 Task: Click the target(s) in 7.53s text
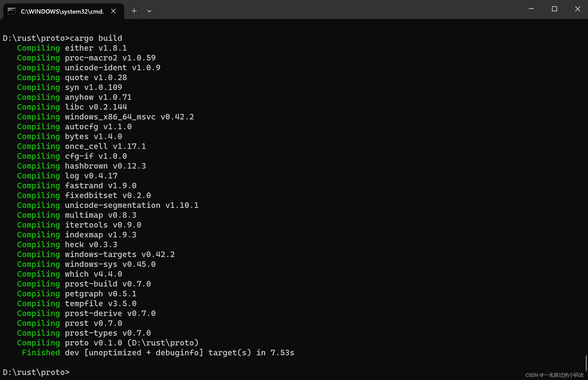[251, 353]
